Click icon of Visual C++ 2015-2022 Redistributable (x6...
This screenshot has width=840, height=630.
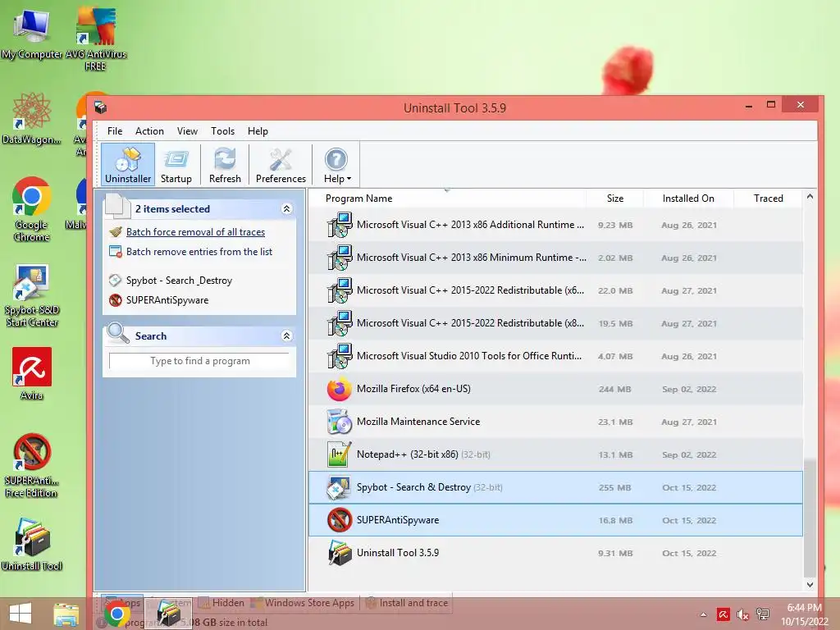pos(340,290)
